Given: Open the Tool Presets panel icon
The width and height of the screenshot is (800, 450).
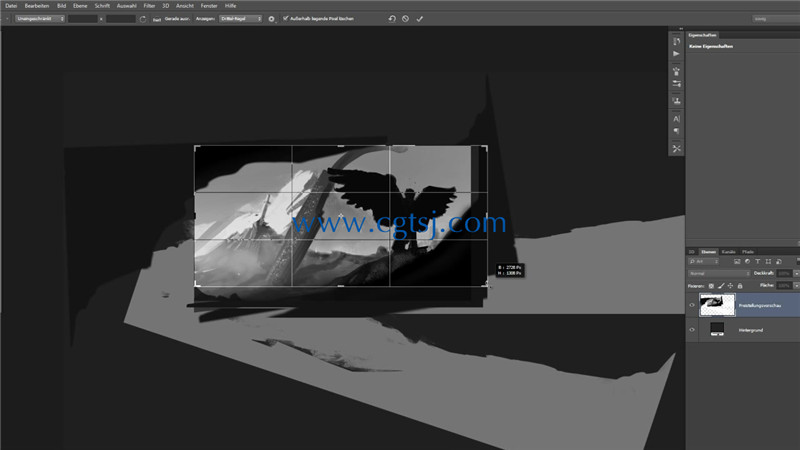Looking at the screenshot, I should click(x=677, y=148).
